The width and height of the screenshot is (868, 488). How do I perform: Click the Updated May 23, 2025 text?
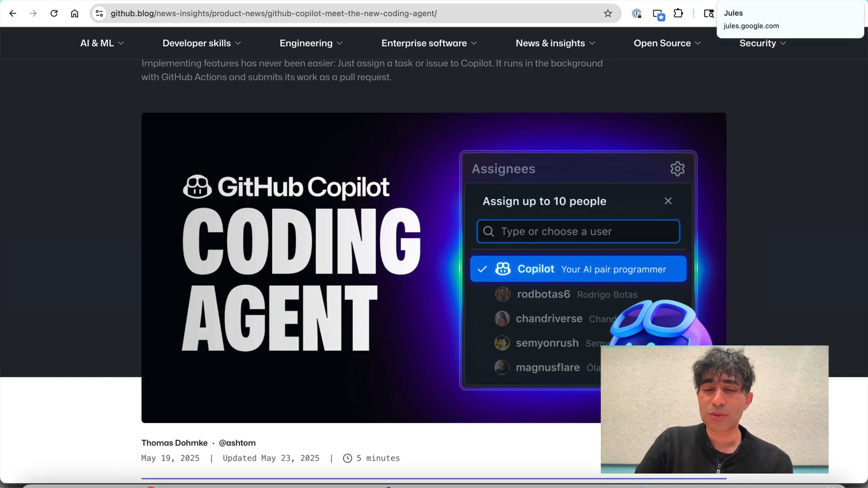pyautogui.click(x=271, y=458)
